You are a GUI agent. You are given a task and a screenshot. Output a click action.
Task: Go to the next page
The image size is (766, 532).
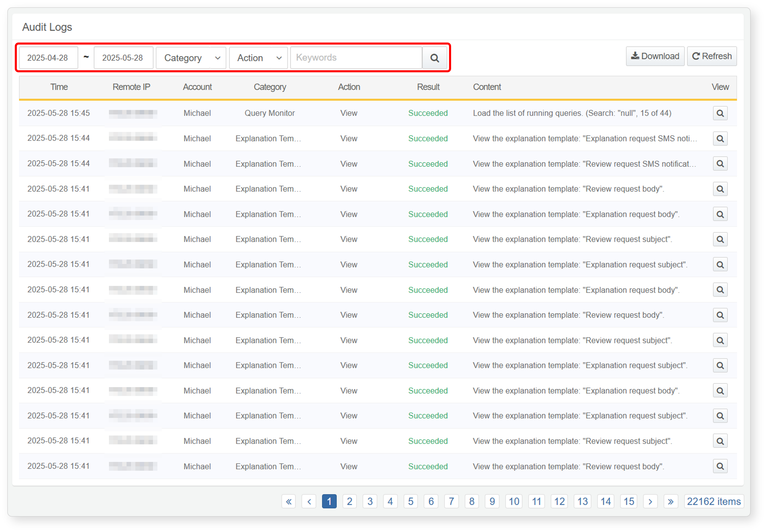[650, 501]
